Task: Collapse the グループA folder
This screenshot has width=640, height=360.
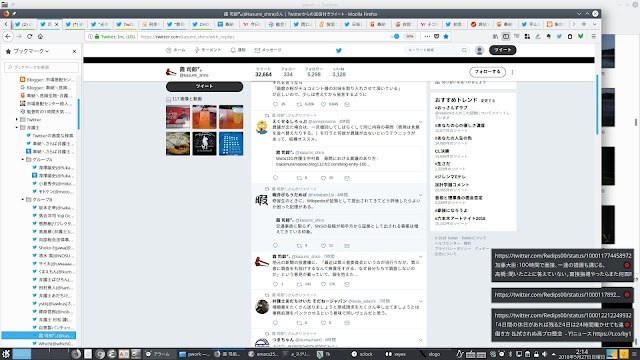Action: [23, 160]
